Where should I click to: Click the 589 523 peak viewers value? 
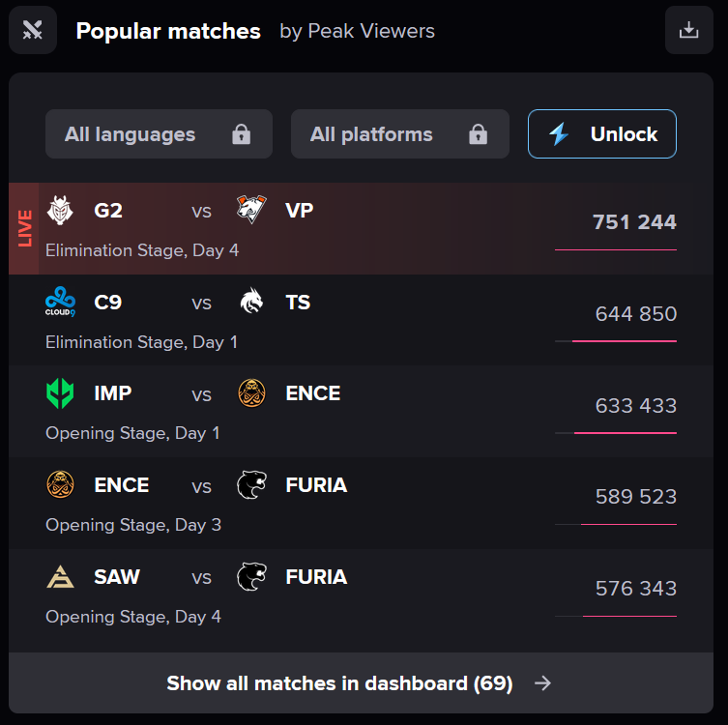click(x=635, y=497)
